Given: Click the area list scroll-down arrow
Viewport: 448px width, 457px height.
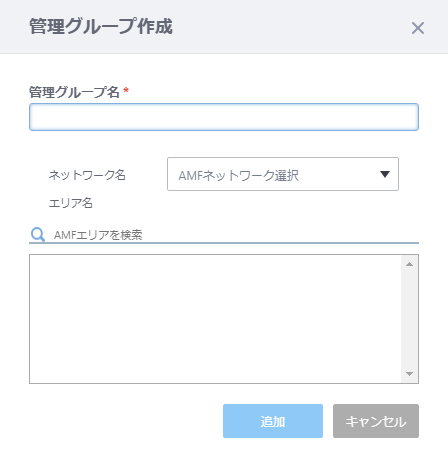Looking at the screenshot, I should click(x=410, y=374).
